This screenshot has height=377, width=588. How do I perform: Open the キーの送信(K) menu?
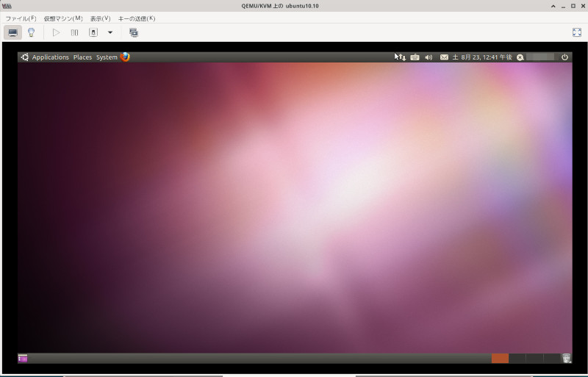pos(137,18)
